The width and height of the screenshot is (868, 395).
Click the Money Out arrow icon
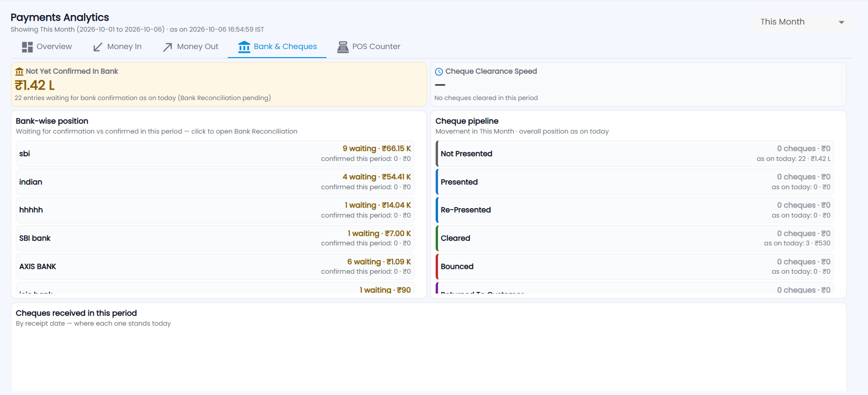point(168,47)
